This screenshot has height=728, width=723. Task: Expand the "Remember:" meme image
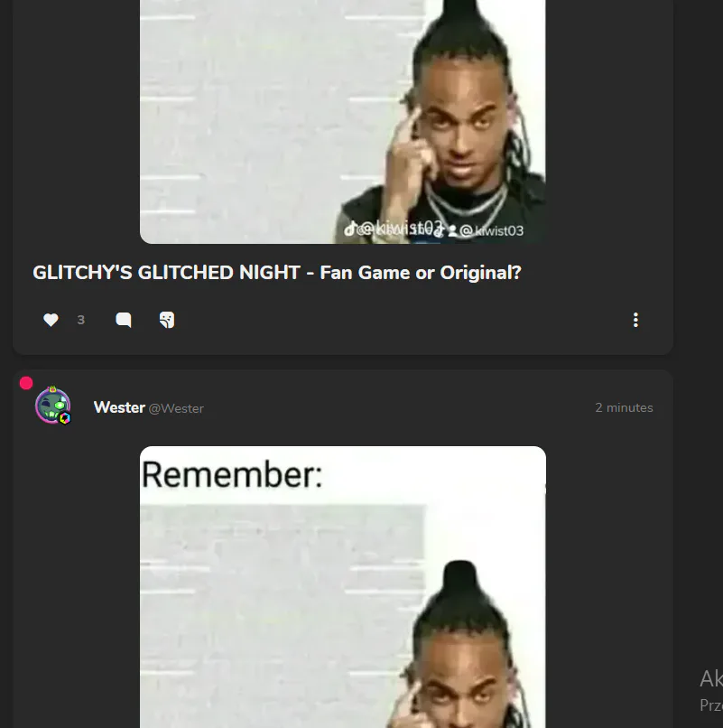point(342,587)
